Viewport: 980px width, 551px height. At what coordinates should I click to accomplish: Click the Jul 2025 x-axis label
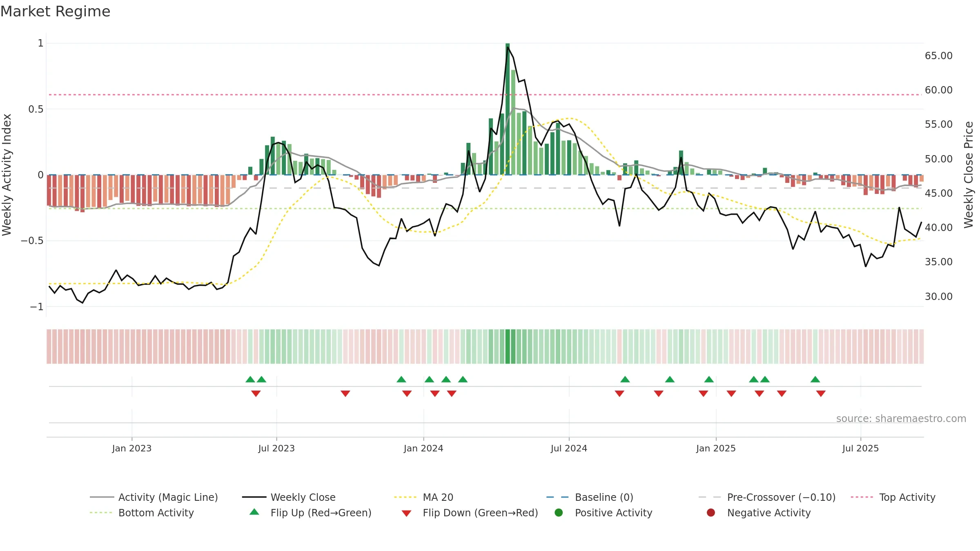(860, 448)
